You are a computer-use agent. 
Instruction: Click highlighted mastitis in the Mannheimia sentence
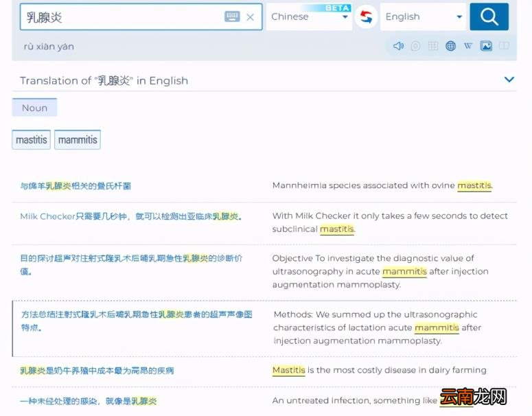pos(474,185)
